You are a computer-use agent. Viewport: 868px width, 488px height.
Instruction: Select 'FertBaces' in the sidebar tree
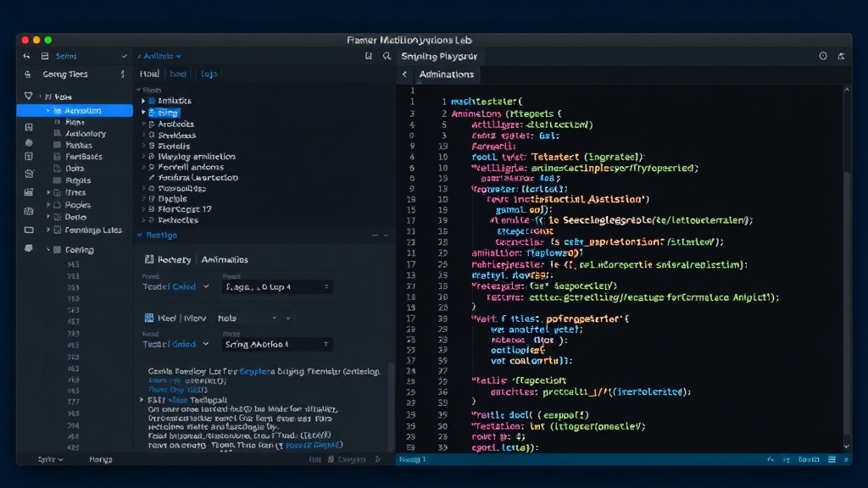84,157
